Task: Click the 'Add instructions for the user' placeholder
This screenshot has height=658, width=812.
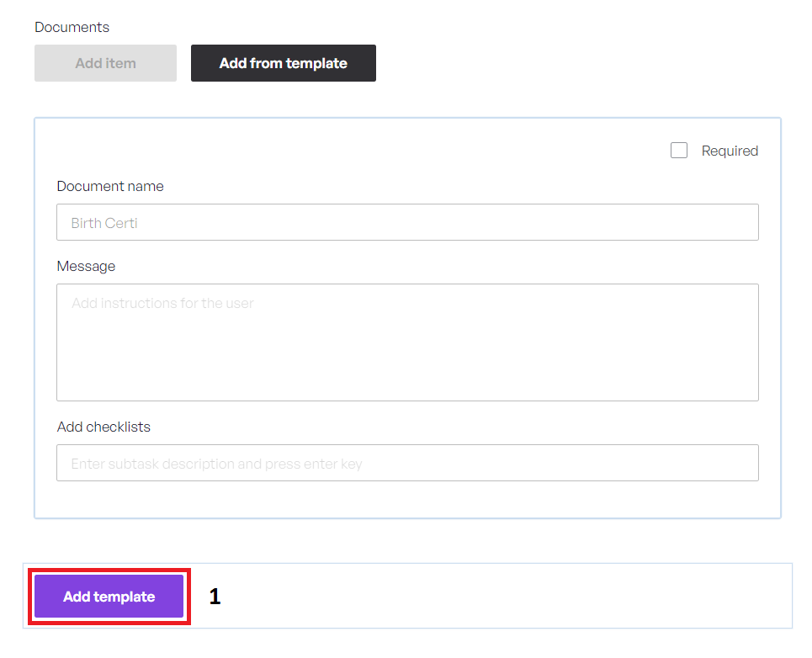Action: coord(162,303)
